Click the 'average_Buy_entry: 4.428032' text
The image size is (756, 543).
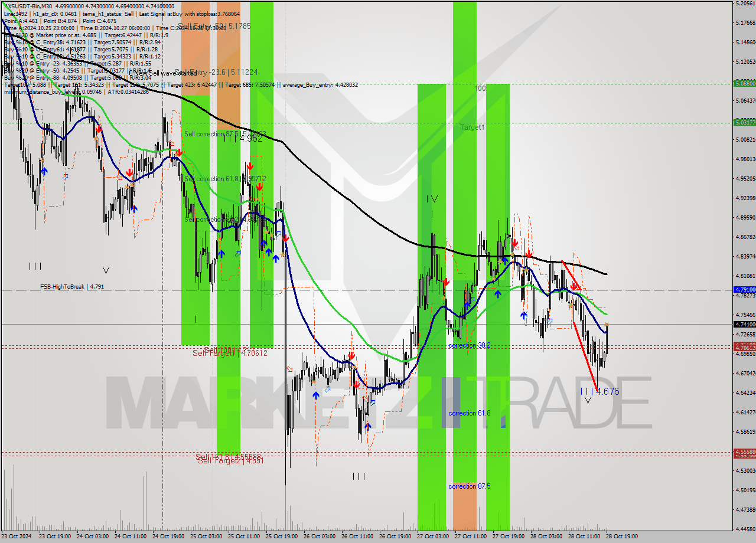pyautogui.click(x=319, y=84)
